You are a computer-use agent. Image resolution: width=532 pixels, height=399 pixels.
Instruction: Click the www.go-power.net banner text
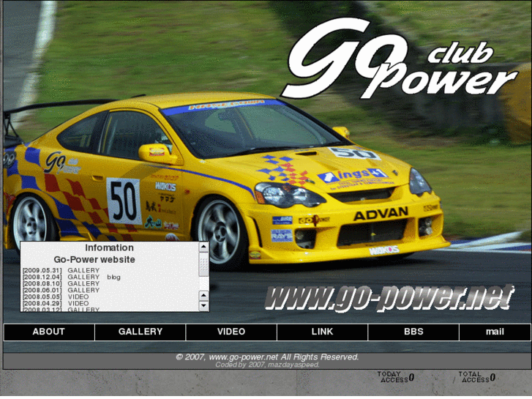coord(389,298)
